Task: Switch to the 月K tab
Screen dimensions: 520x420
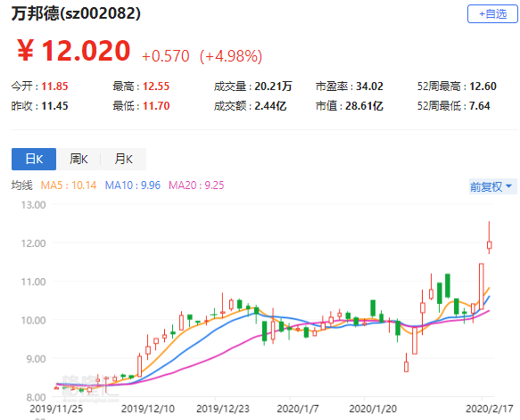Action: click(123, 159)
